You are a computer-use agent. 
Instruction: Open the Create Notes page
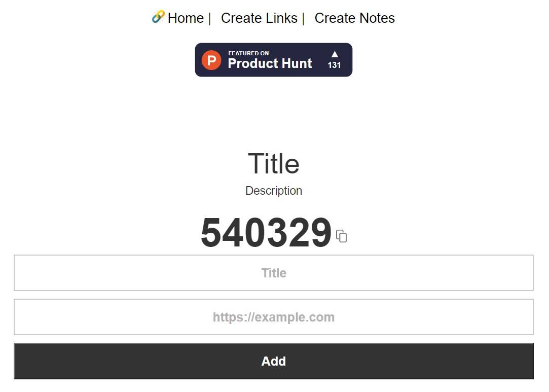(354, 18)
